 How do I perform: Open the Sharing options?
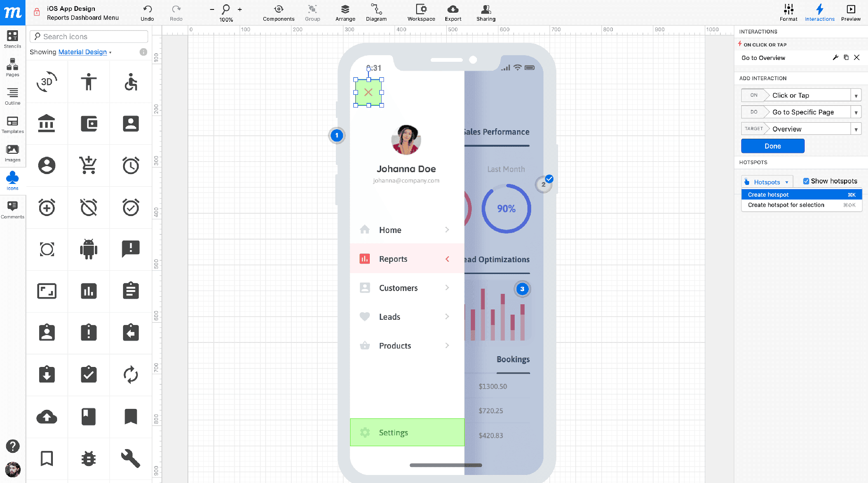click(485, 13)
